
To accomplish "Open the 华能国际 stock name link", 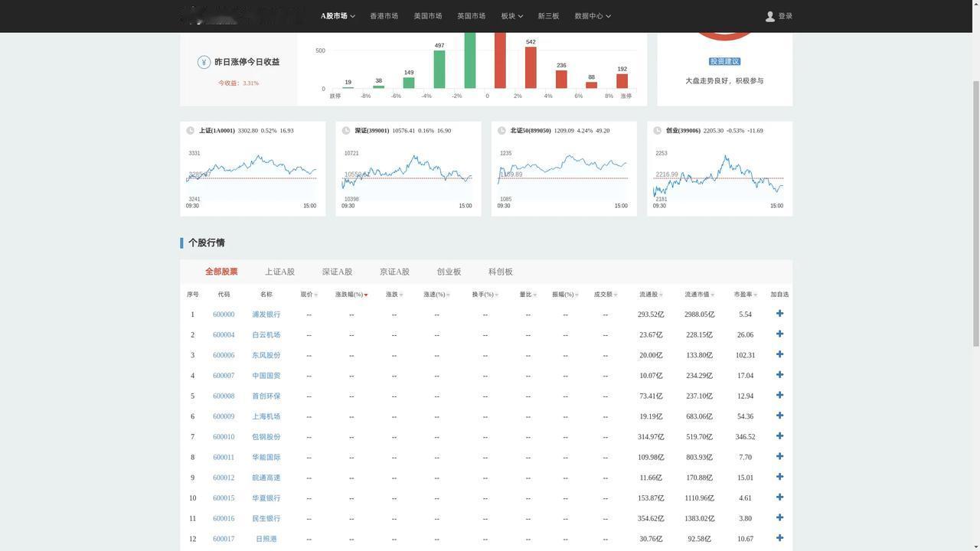I will click(x=266, y=458).
